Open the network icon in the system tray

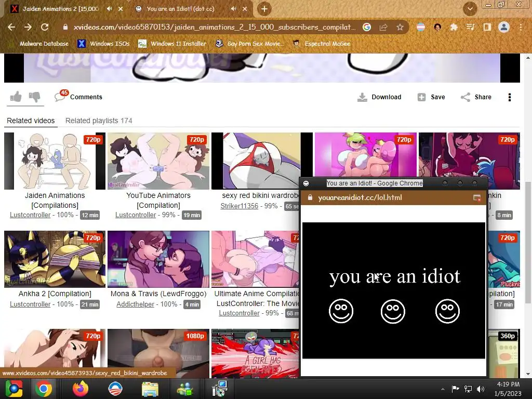[x=468, y=389]
